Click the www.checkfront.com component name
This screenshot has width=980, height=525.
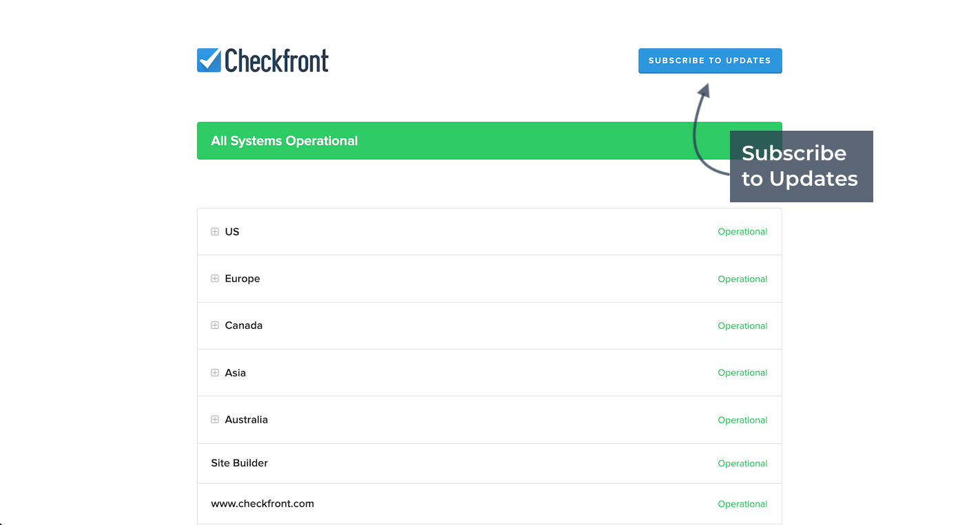coord(262,504)
